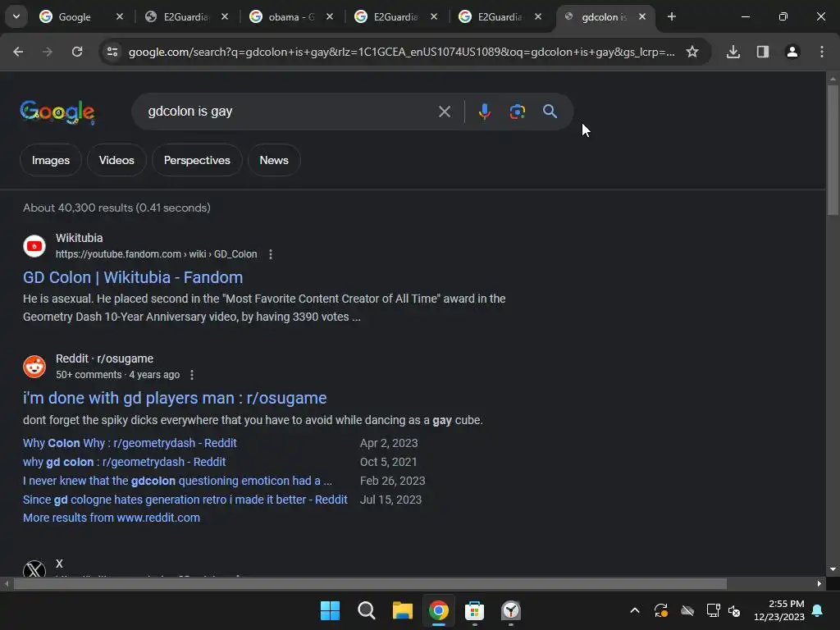Filter results by Perspectives
The width and height of the screenshot is (840, 630).
click(x=197, y=160)
